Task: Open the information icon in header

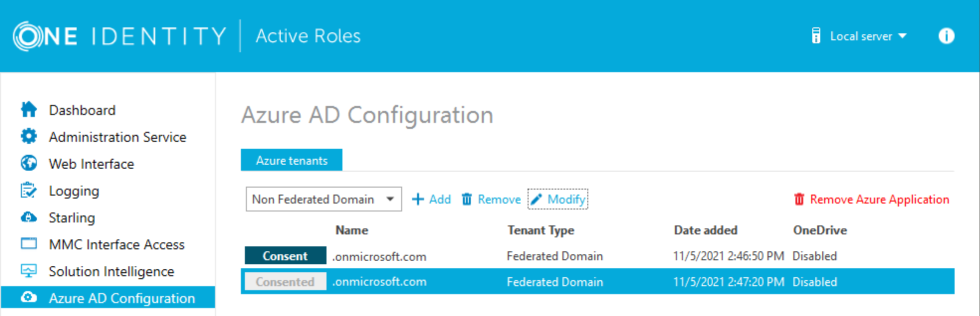Action: click(x=946, y=36)
